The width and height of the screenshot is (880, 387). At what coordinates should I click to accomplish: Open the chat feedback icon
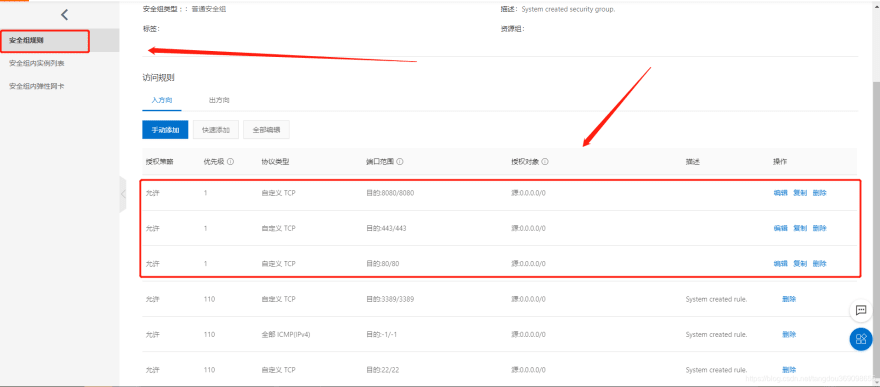tap(861, 309)
